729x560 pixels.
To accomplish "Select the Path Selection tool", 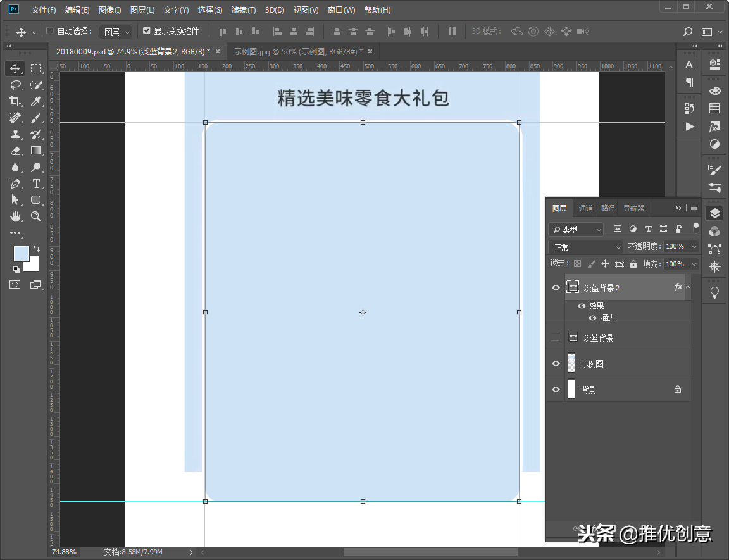I will (x=15, y=200).
